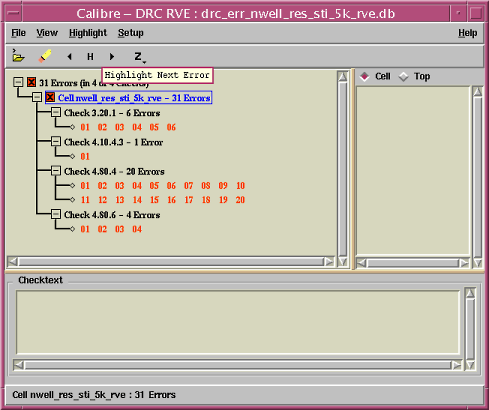The width and height of the screenshot is (489, 410).
Task: Select error 01 under Check 3.20.1
Action: click(x=85, y=127)
